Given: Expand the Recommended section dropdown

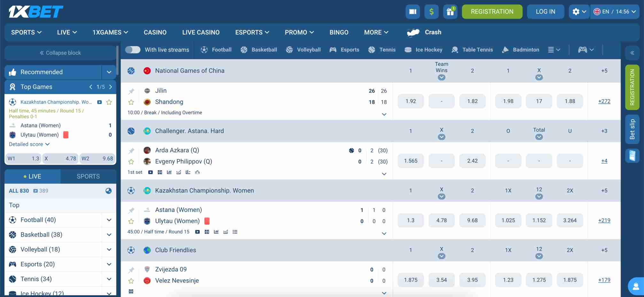Looking at the screenshot, I should click(x=109, y=72).
